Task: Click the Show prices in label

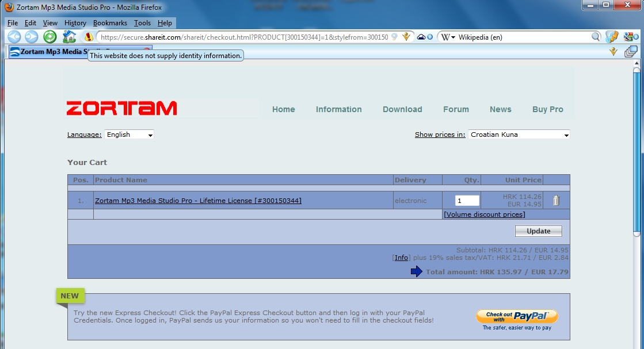Action: click(440, 135)
